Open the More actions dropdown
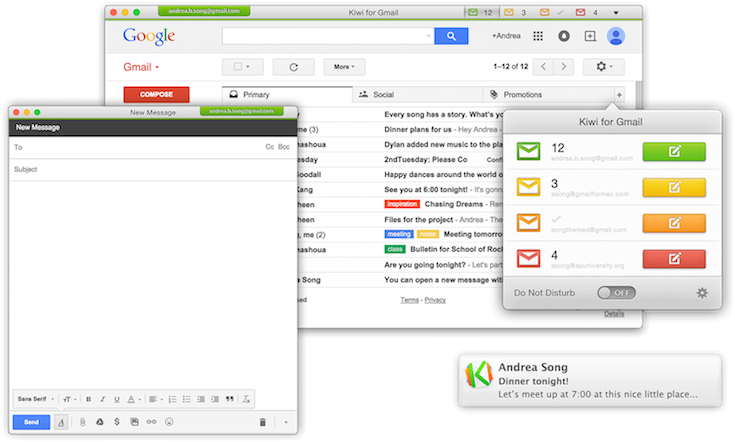 [x=344, y=67]
